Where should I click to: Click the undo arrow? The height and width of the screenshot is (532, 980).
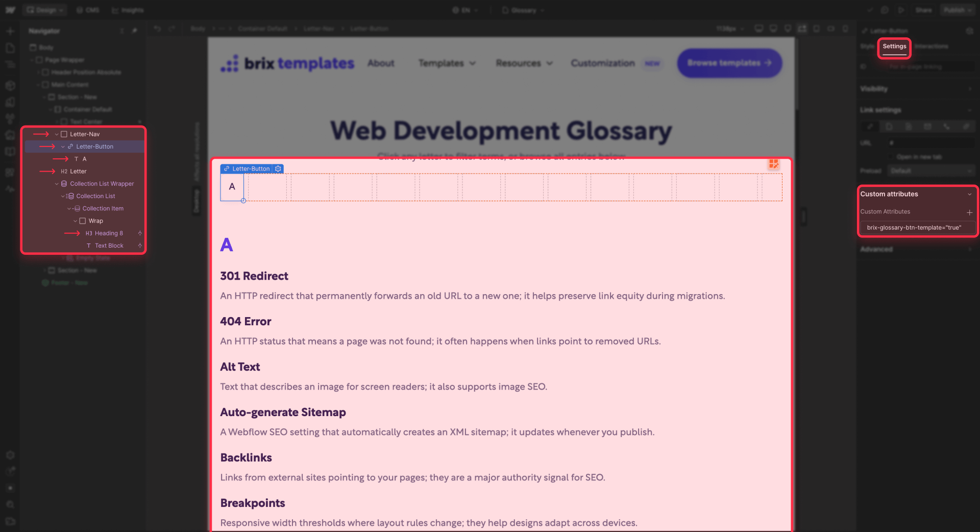(157, 29)
